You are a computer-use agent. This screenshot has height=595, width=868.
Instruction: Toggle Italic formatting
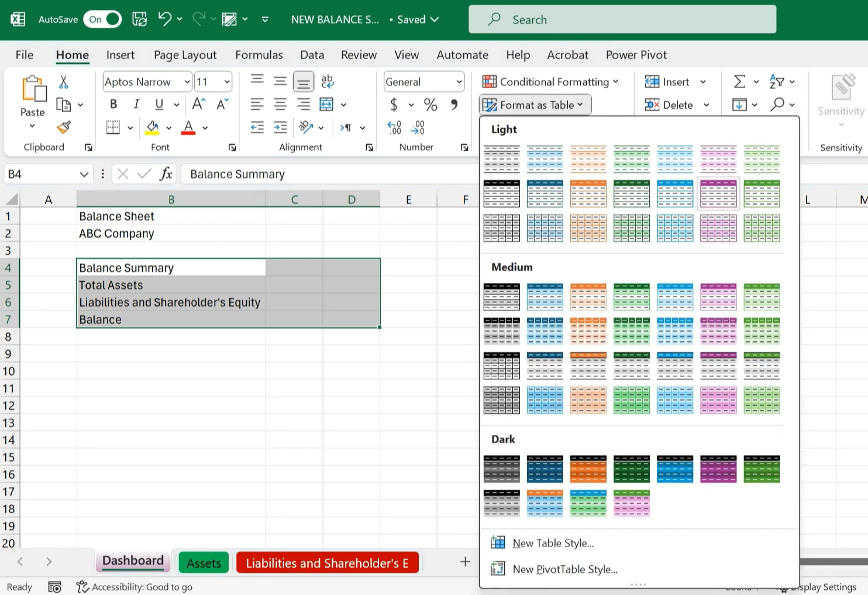pos(136,105)
